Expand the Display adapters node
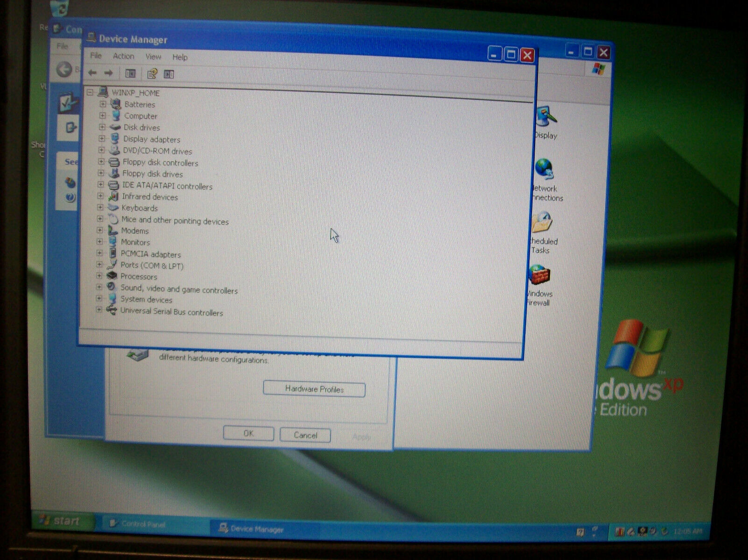Screen dimensions: 748x560 click(x=101, y=138)
